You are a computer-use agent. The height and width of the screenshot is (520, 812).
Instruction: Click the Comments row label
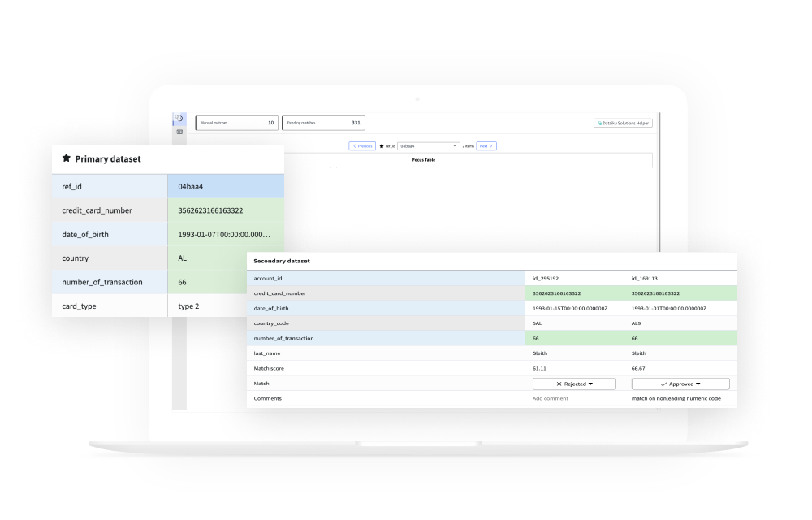point(267,398)
